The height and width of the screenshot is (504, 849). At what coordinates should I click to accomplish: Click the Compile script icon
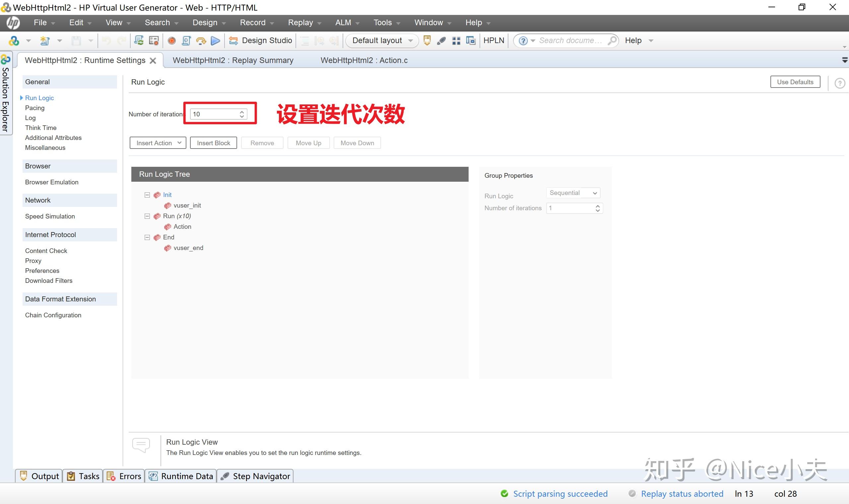coord(186,41)
